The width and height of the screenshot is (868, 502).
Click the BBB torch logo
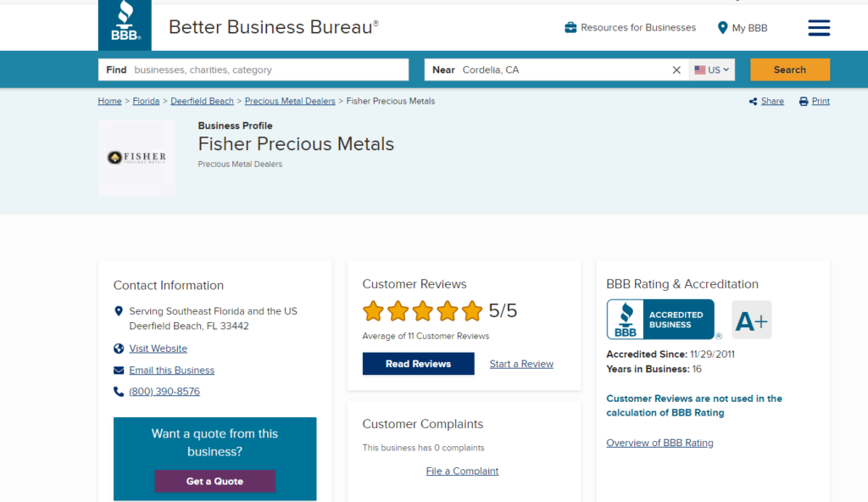point(125,25)
